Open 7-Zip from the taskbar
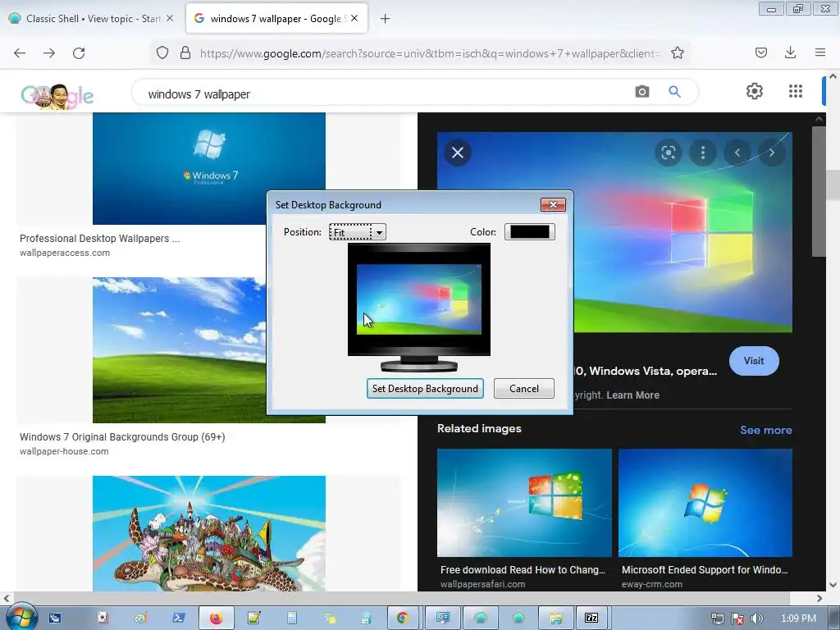 click(591, 619)
